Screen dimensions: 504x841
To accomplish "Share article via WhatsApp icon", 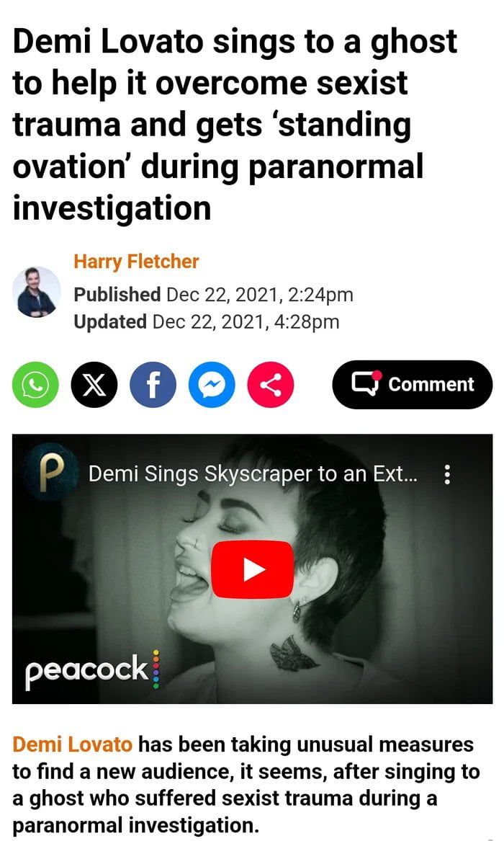I will point(35,385).
